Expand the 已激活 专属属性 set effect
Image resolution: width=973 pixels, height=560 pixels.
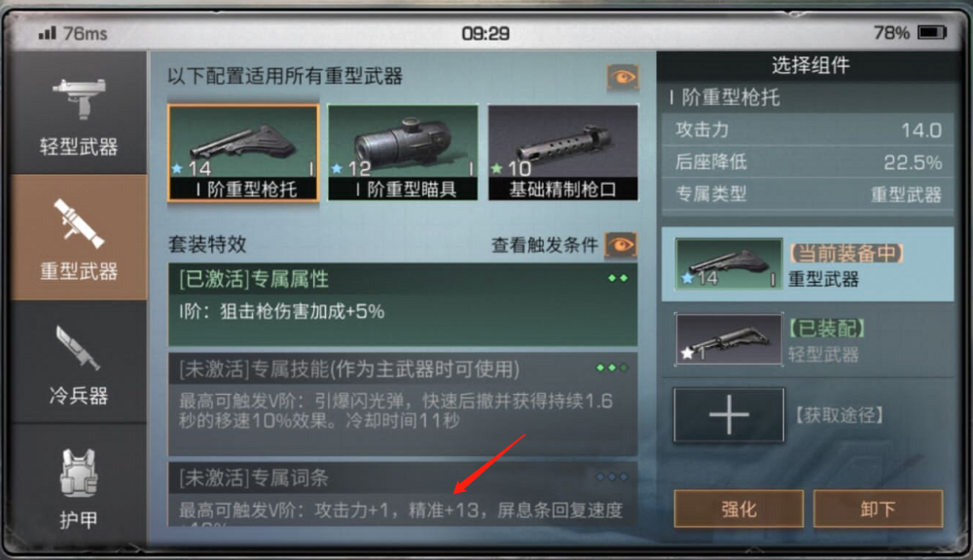coord(403,304)
